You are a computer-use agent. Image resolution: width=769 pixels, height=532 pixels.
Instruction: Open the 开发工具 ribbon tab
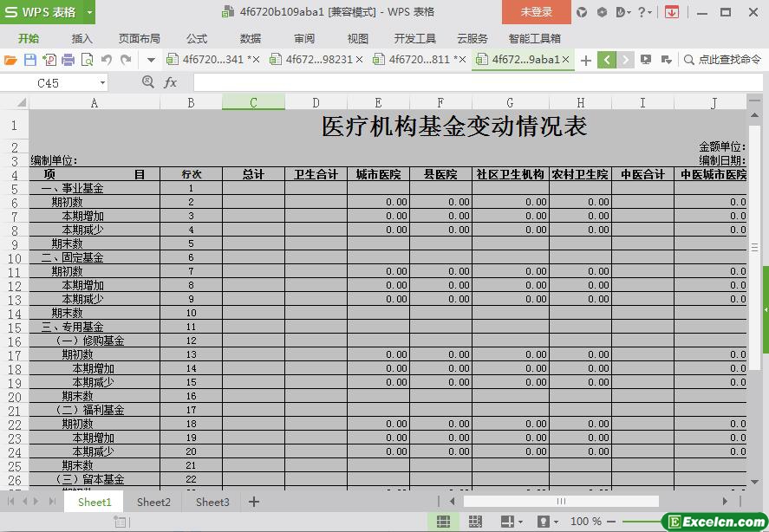pos(415,38)
